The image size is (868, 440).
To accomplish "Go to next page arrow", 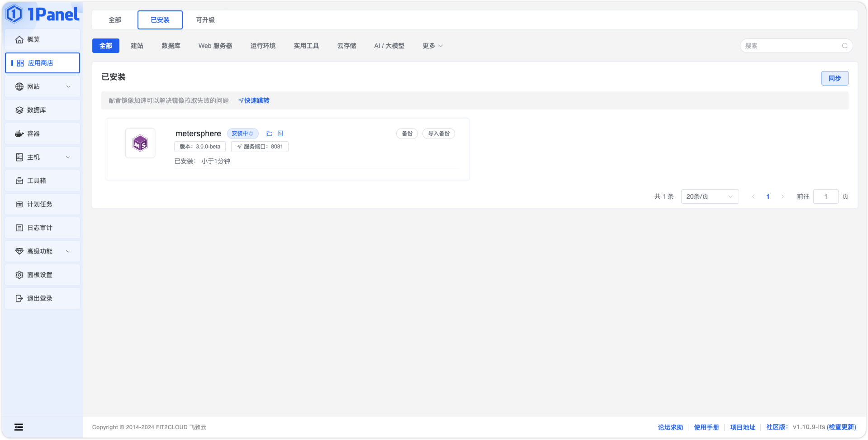I will pos(783,196).
